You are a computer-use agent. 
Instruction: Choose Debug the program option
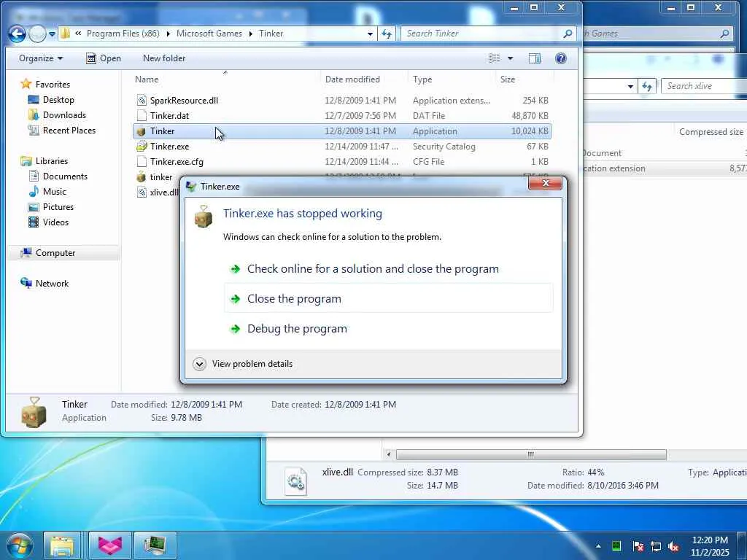pos(388,329)
